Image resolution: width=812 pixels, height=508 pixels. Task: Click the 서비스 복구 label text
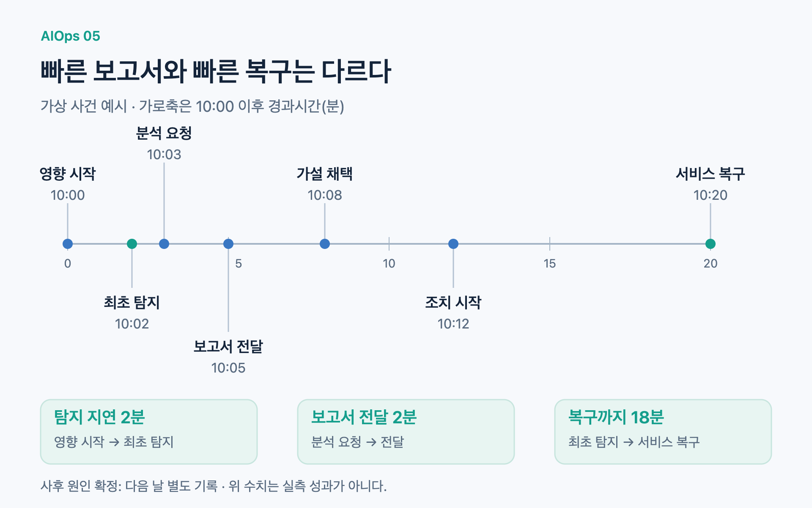click(x=710, y=174)
